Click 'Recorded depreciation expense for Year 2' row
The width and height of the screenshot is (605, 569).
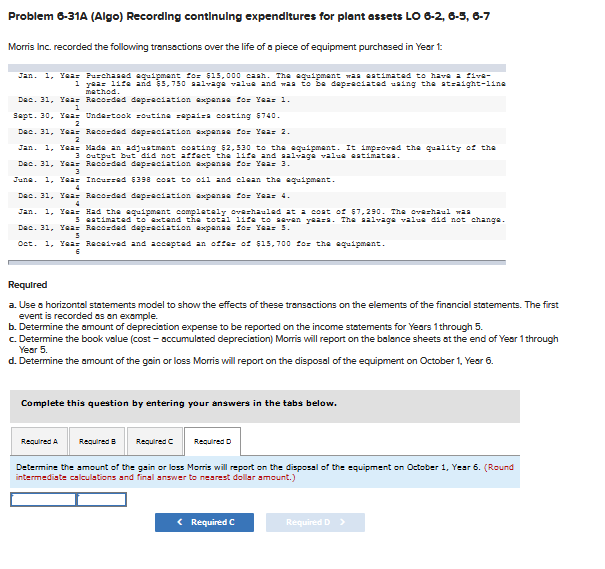tap(257, 136)
